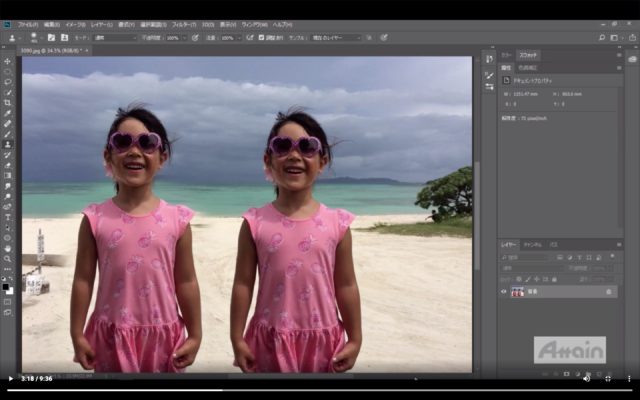The image size is (640, 400).
Task: Select the Brush tool
Action: 7,134
